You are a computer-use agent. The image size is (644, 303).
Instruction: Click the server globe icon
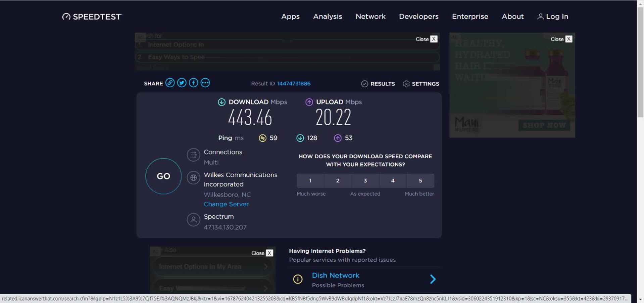click(x=193, y=178)
